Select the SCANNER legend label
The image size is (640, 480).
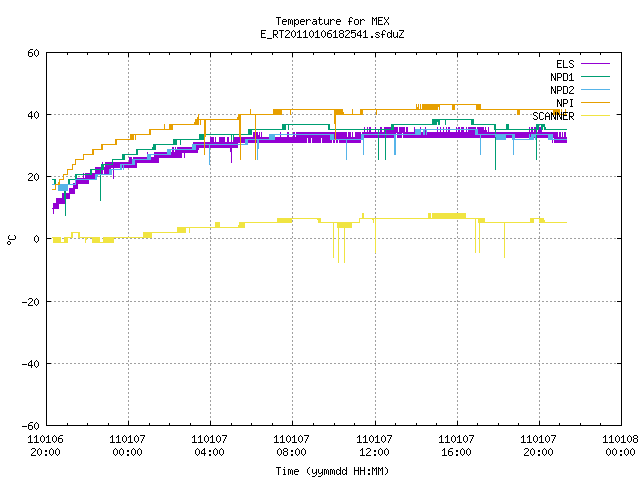click(553, 116)
